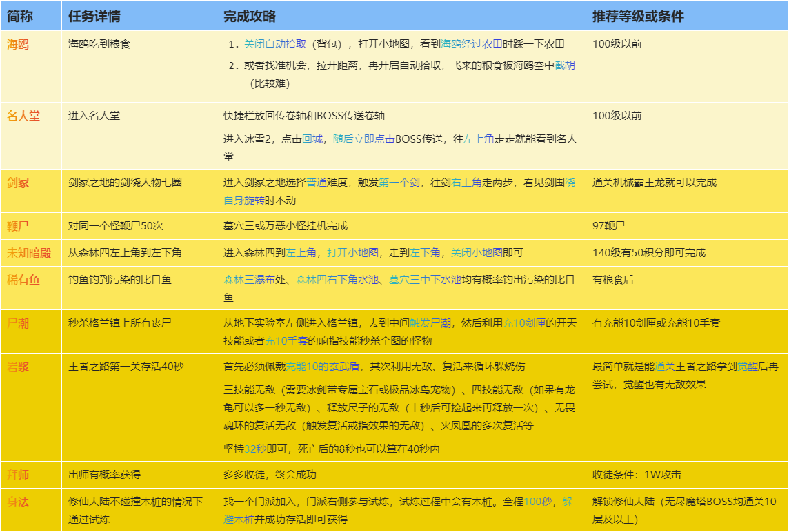Click the 触发尸潮 link
Viewport: 789px width, 532px height.
[430, 323]
